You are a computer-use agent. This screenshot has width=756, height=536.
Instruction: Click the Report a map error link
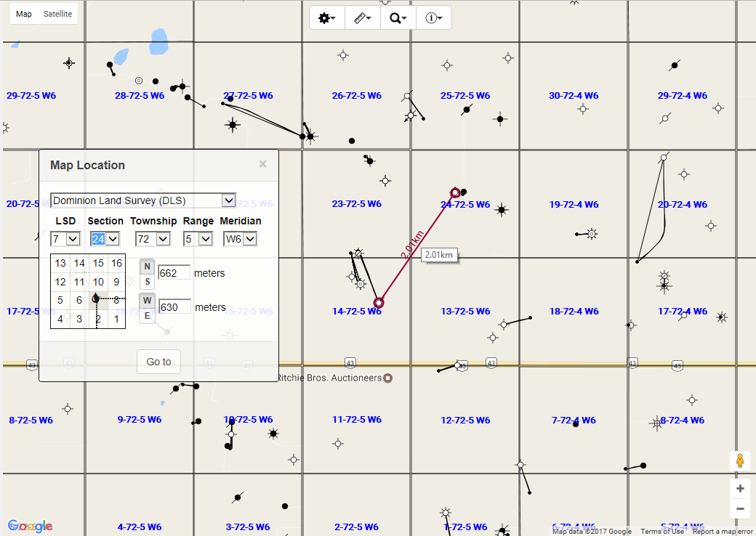coord(723,531)
